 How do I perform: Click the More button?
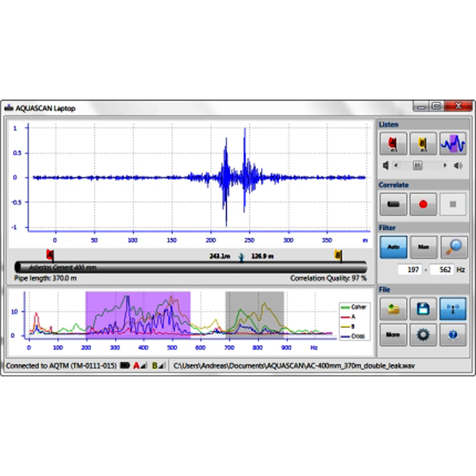pyautogui.click(x=393, y=335)
